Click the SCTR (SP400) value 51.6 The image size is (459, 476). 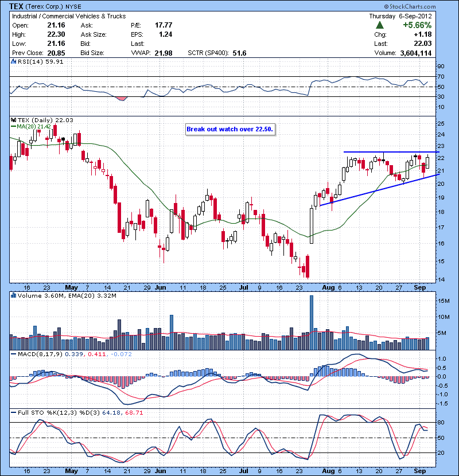(x=239, y=53)
